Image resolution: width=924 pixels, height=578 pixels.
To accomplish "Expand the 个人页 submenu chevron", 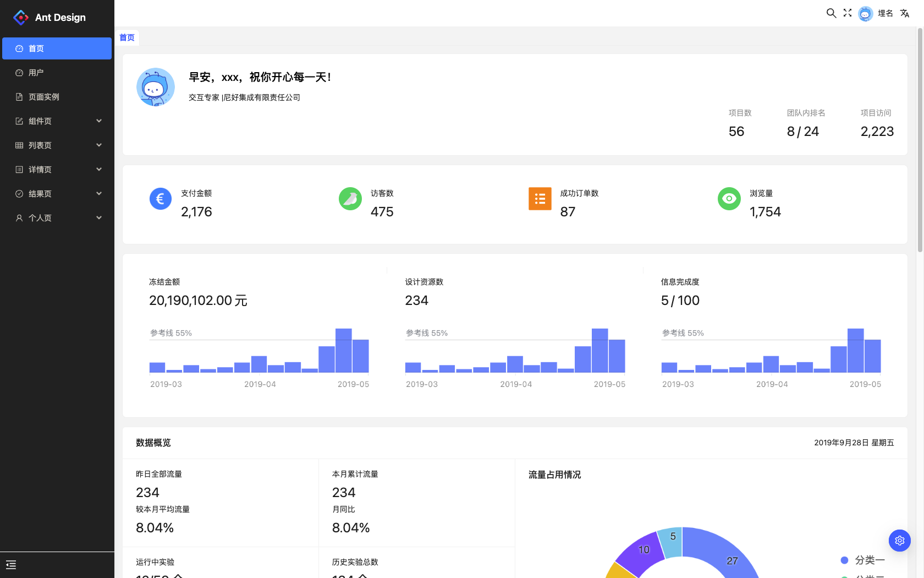I will coord(99,218).
